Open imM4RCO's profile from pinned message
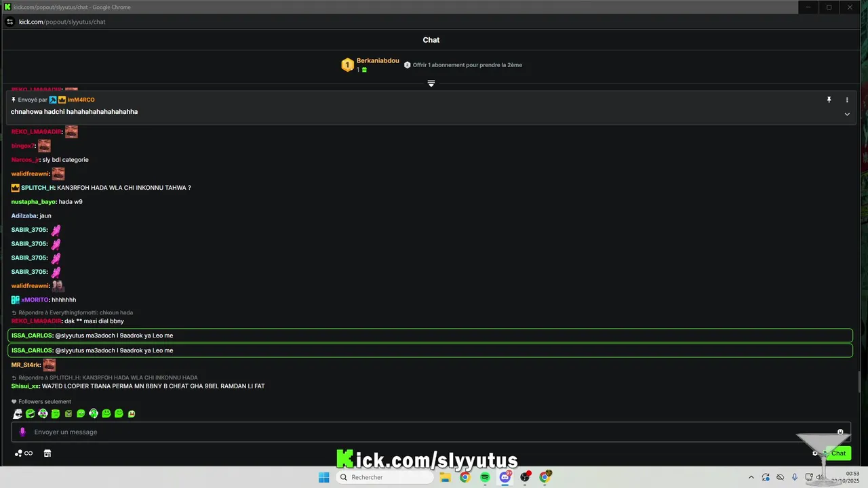The image size is (868, 488). (81, 100)
